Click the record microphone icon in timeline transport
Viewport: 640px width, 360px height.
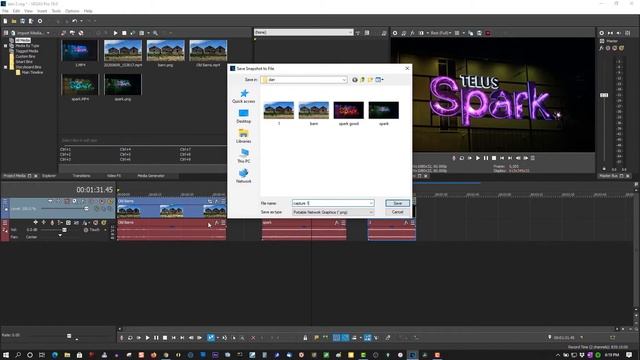pyautogui.click(x=122, y=338)
